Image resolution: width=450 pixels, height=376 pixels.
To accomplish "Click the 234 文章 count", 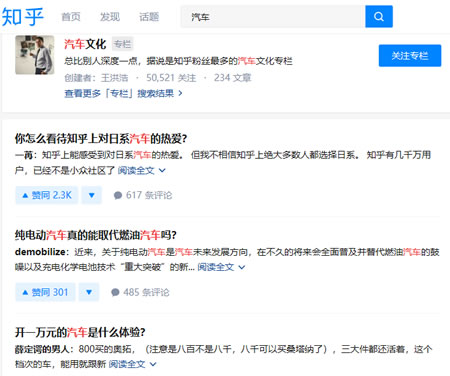I will pyautogui.click(x=232, y=78).
